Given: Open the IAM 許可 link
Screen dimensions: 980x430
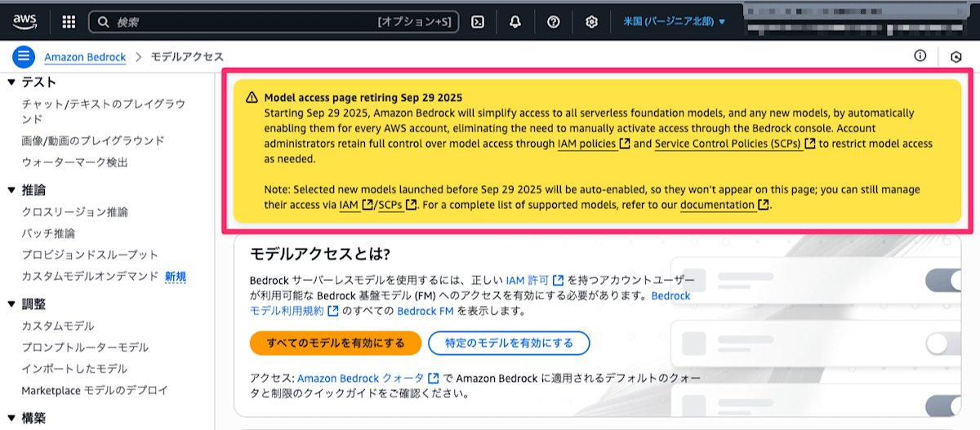Looking at the screenshot, I should click(535, 280).
